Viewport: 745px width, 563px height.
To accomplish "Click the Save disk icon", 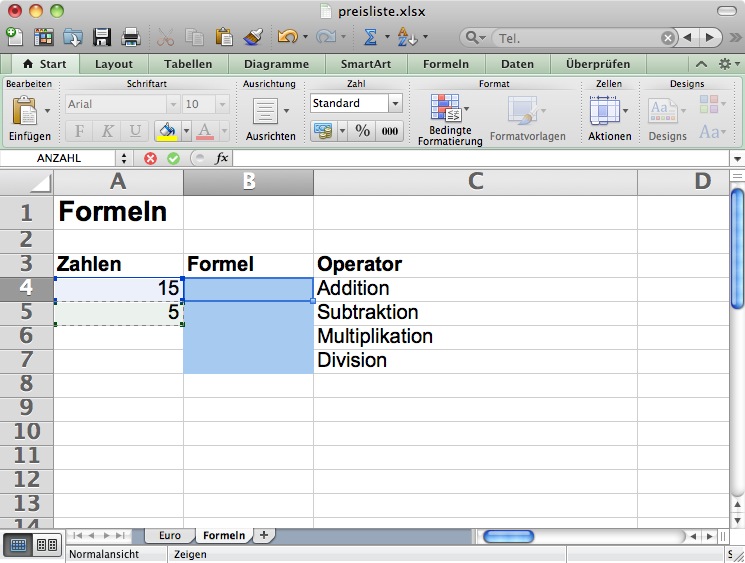I will pos(102,37).
